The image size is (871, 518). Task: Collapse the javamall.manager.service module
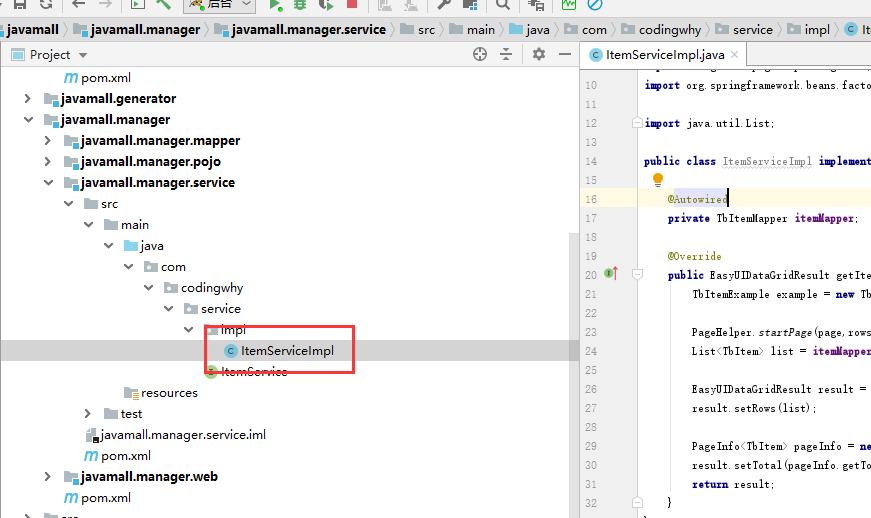(x=47, y=183)
